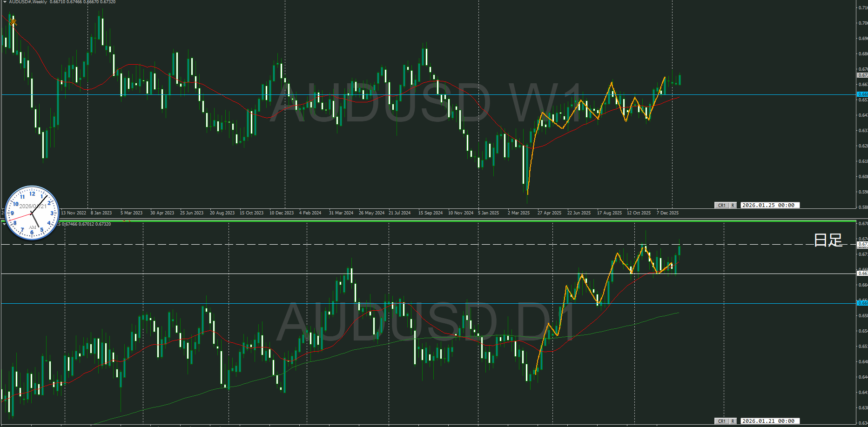The width and height of the screenshot is (868, 427).
Task: Click the 日足 text label
Action: [828, 240]
